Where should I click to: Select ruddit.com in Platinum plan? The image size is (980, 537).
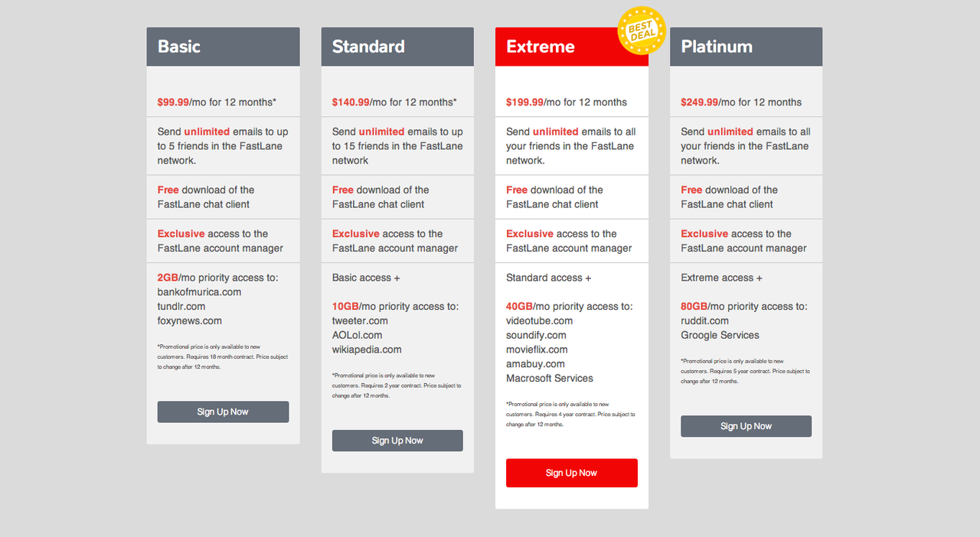(x=704, y=321)
